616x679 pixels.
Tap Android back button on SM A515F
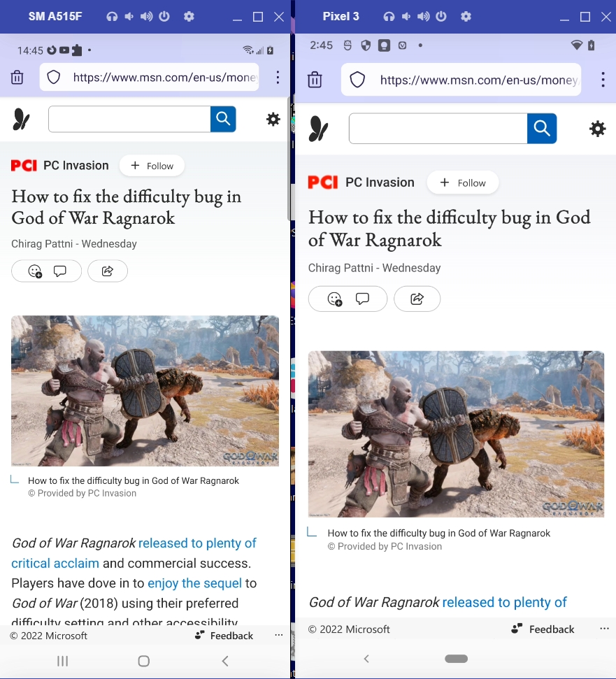pos(225,661)
